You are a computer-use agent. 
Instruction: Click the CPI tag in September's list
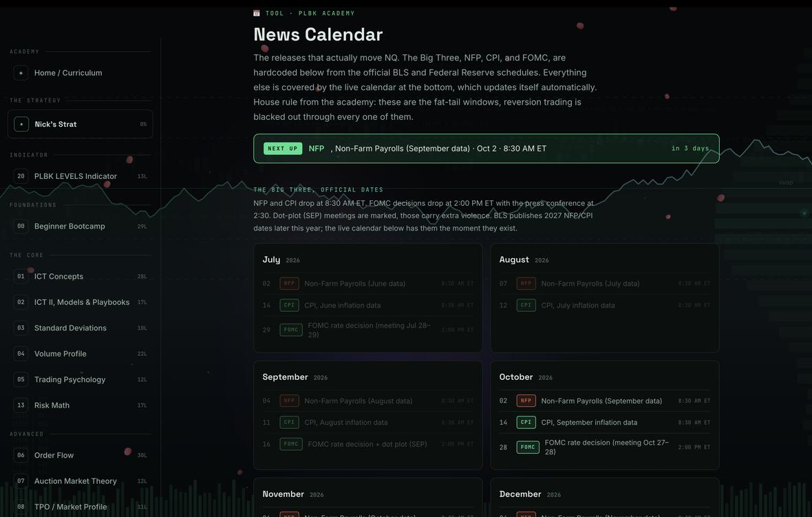290,423
